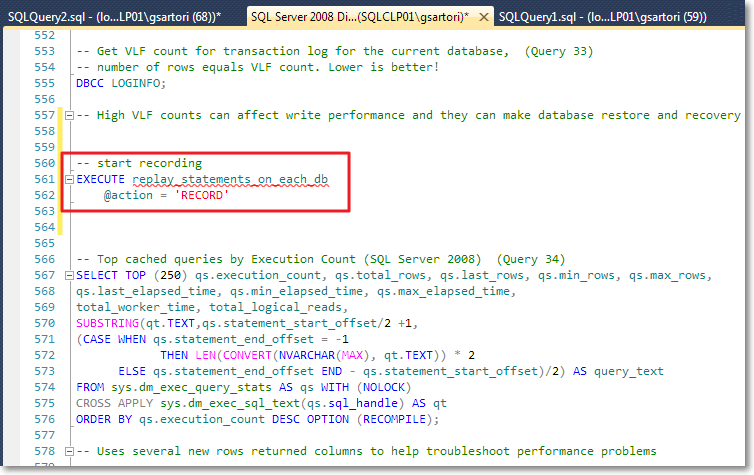Collapse the comment block at line 578

point(69,452)
